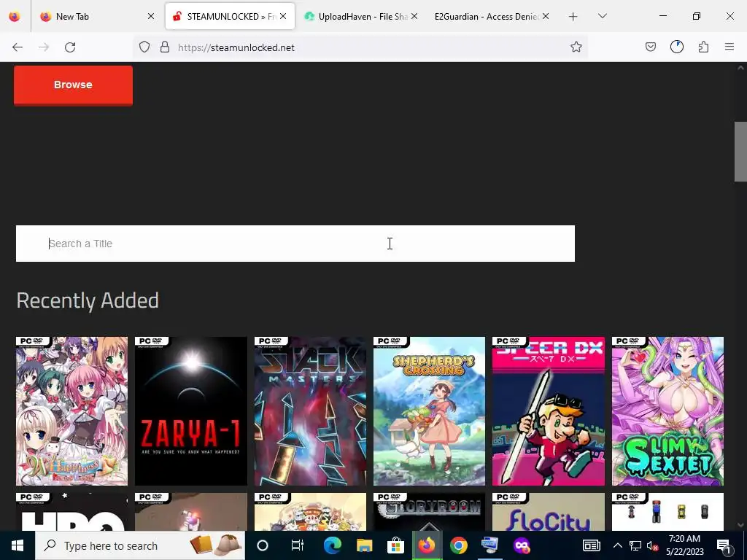Open the anime girls Happiness game cover
This screenshot has width=747, height=560.
[x=71, y=411]
